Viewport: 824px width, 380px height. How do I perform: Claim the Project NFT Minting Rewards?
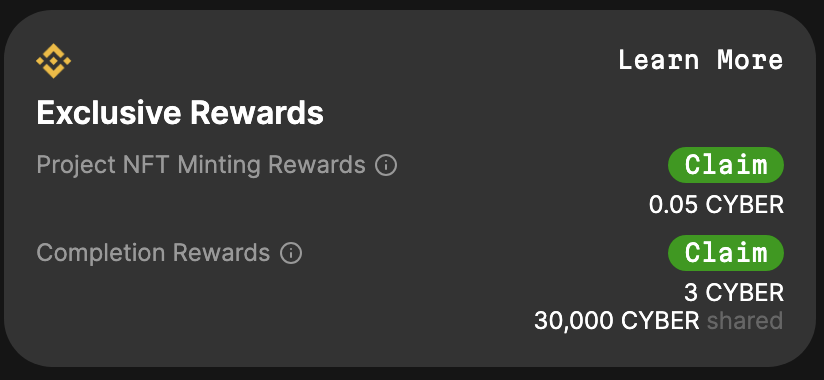pos(726,165)
